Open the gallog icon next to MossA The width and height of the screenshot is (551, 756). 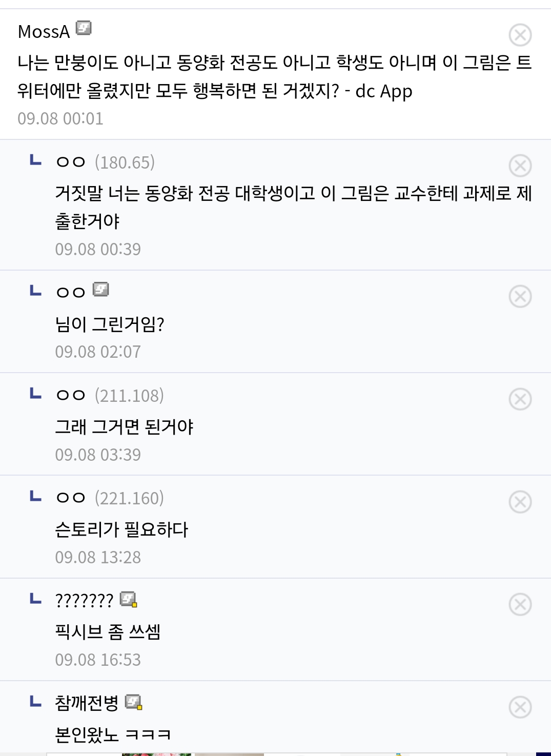point(84,28)
